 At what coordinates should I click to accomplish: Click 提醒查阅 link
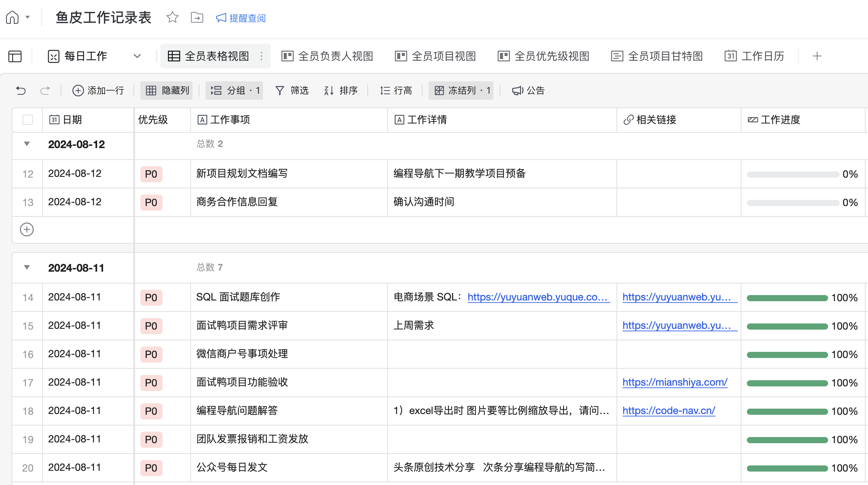pyautogui.click(x=241, y=18)
